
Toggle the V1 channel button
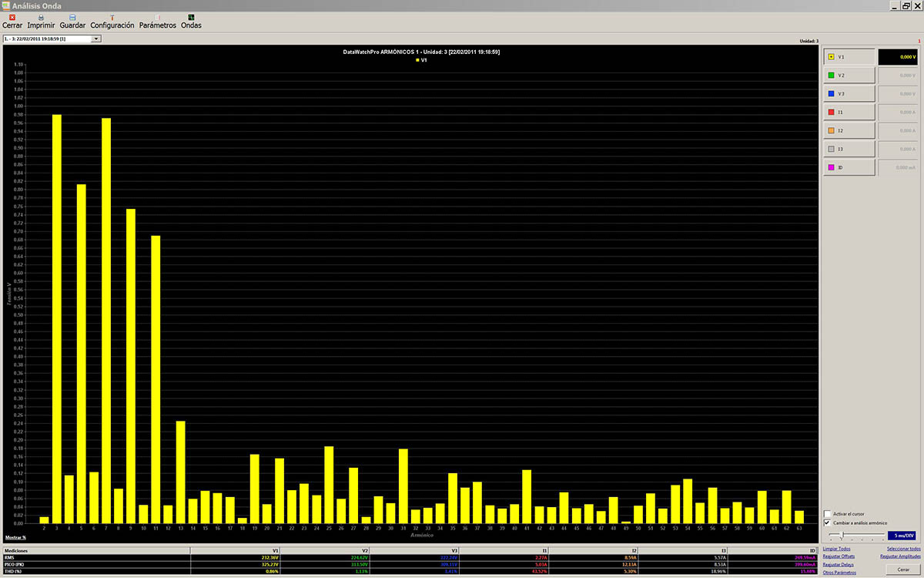coord(849,57)
